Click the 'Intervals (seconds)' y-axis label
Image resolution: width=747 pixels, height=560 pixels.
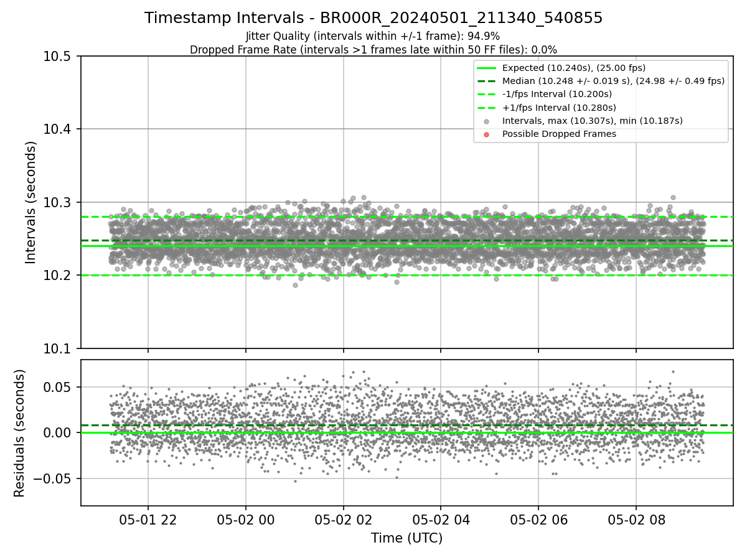point(31,202)
